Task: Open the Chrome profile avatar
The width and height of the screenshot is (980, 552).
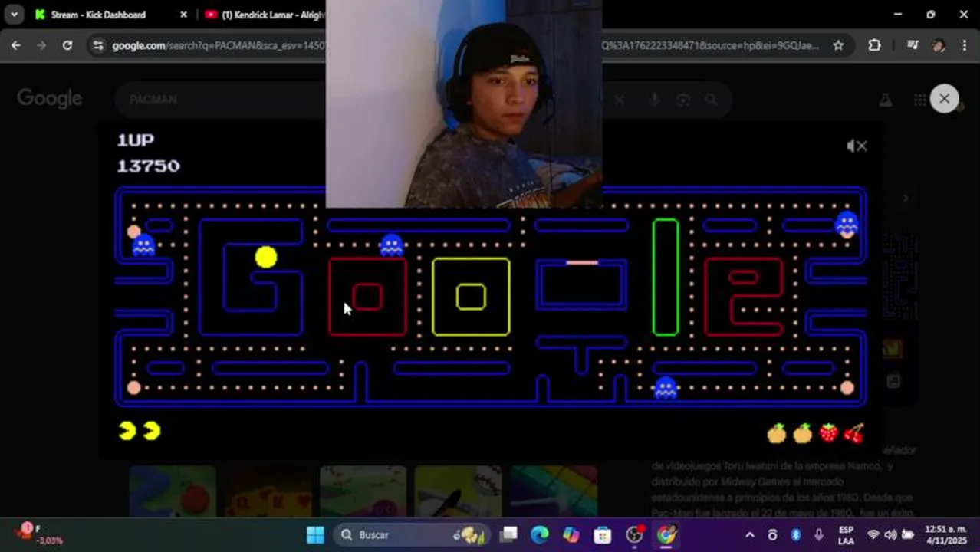Action: point(939,45)
